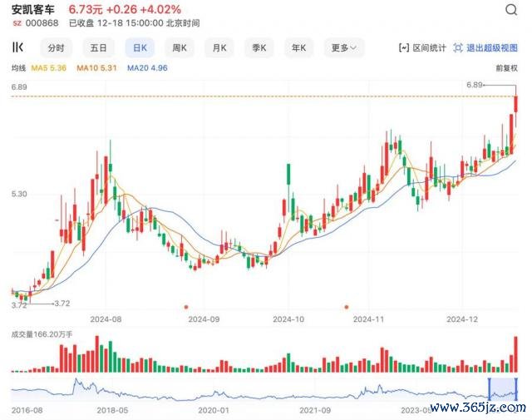The height and width of the screenshot is (420, 532).
Task: Open the 前复权 adjustment setting
Action: tap(507, 68)
